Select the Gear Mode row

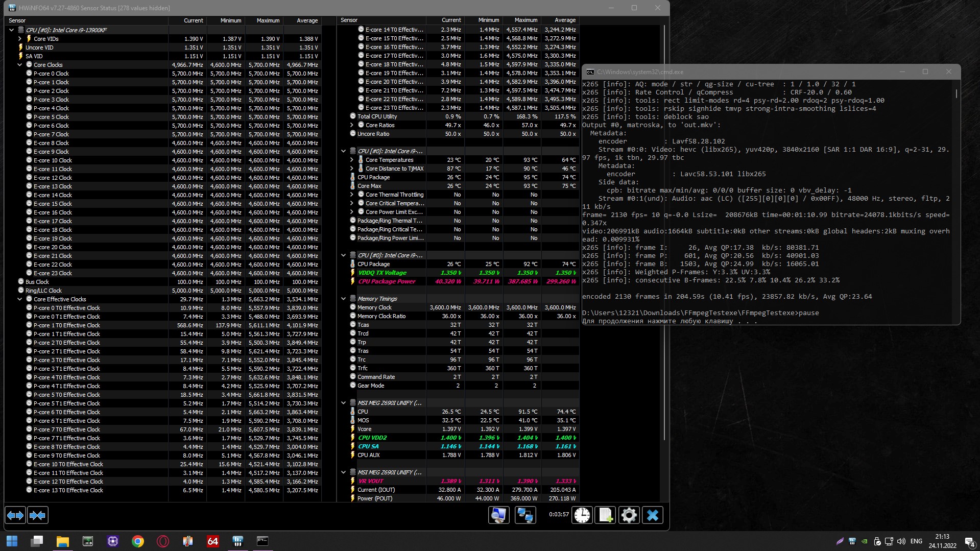pos(464,386)
